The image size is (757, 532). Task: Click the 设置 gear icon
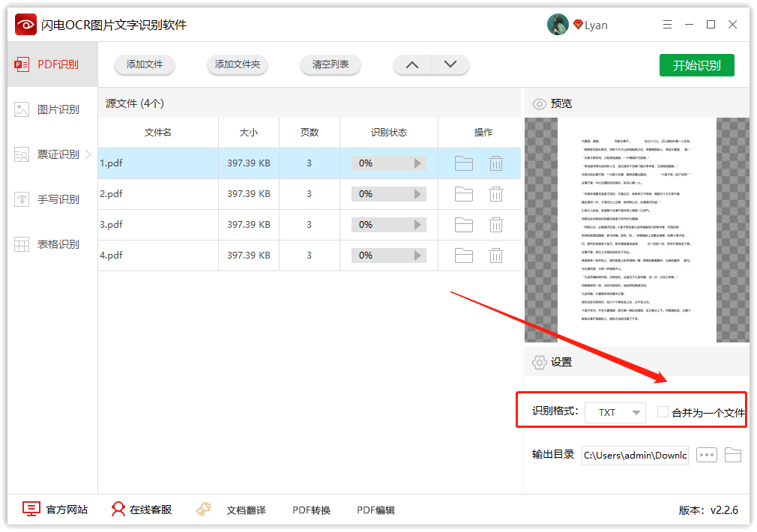[539, 363]
